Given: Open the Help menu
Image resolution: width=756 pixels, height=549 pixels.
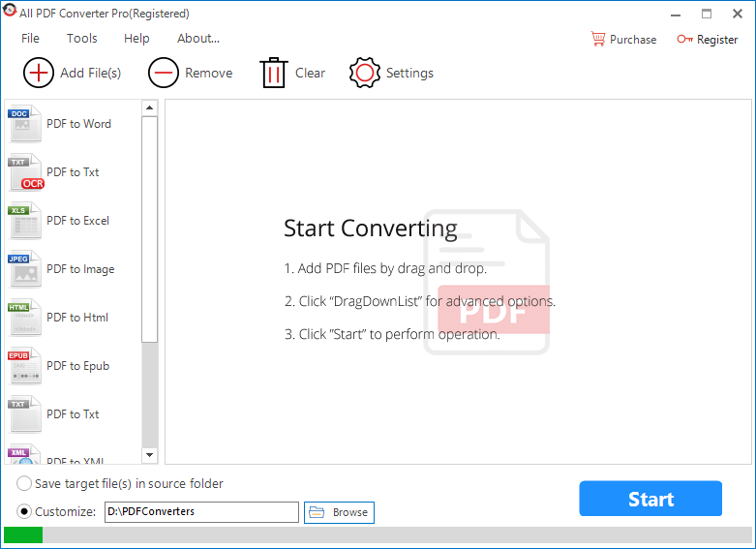Looking at the screenshot, I should (136, 39).
